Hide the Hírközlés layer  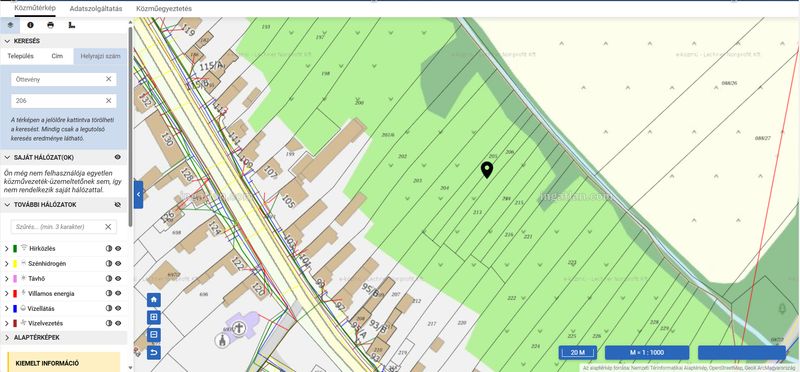118,249
